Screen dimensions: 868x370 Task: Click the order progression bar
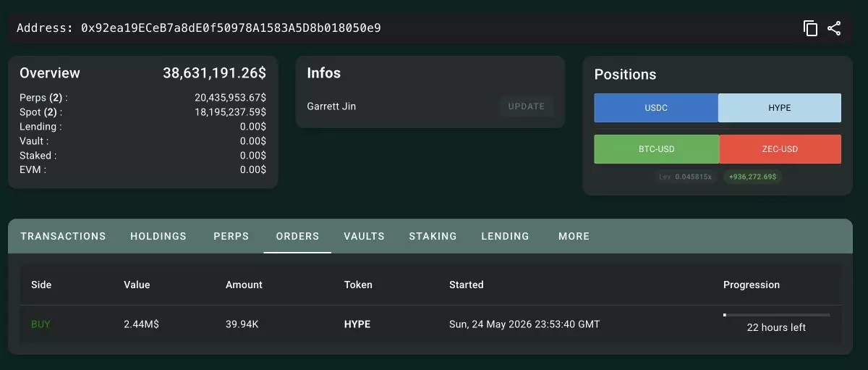click(777, 315)
